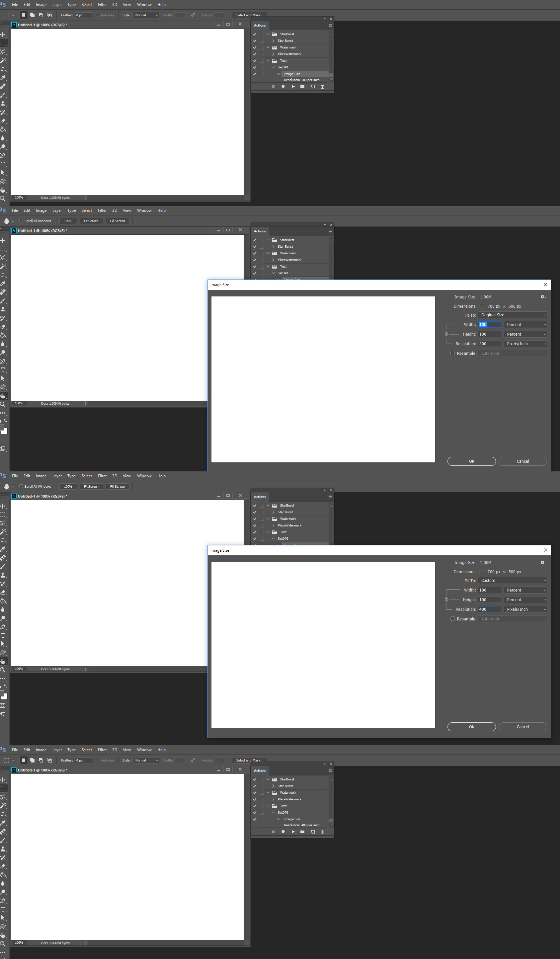Open Height unit dropdown in Custom Image Size dialog
Viewport: 560px width, 959px height.
525,600
